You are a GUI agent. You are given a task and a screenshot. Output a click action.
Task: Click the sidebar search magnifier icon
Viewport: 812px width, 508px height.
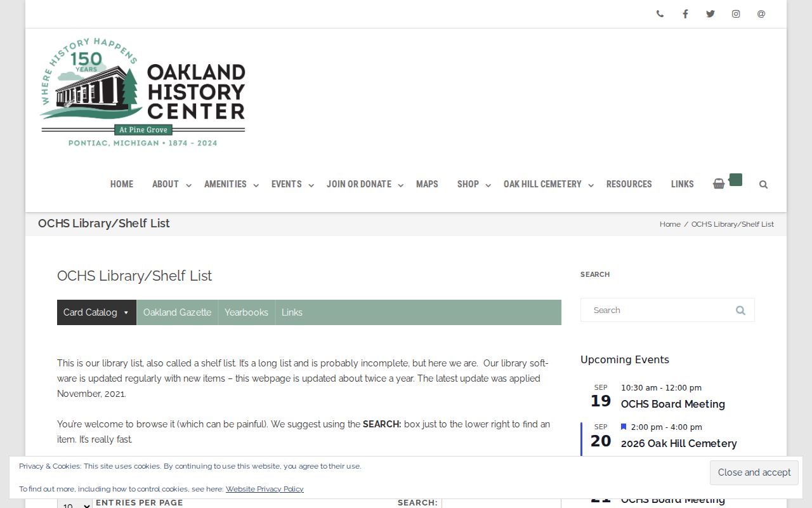coord(740,310)
